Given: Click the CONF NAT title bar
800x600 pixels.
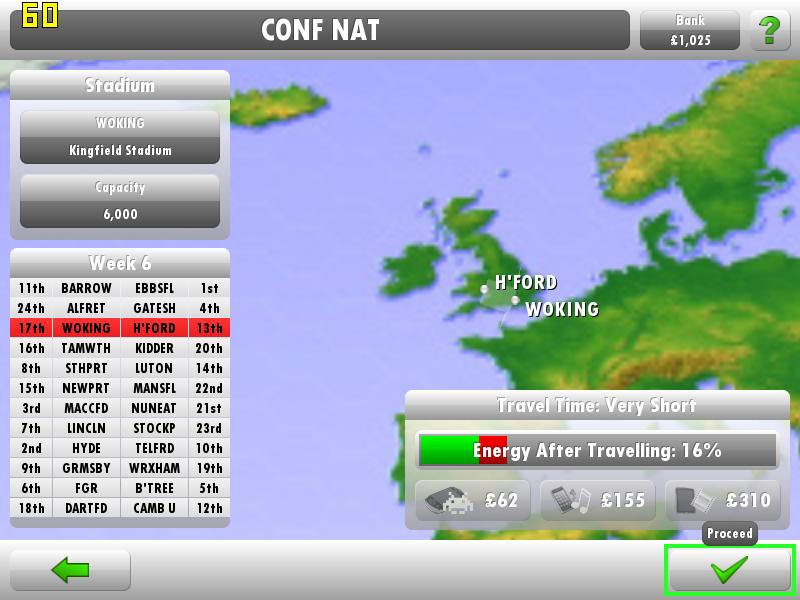Looking at the screenshot, I should click(320, 30).
